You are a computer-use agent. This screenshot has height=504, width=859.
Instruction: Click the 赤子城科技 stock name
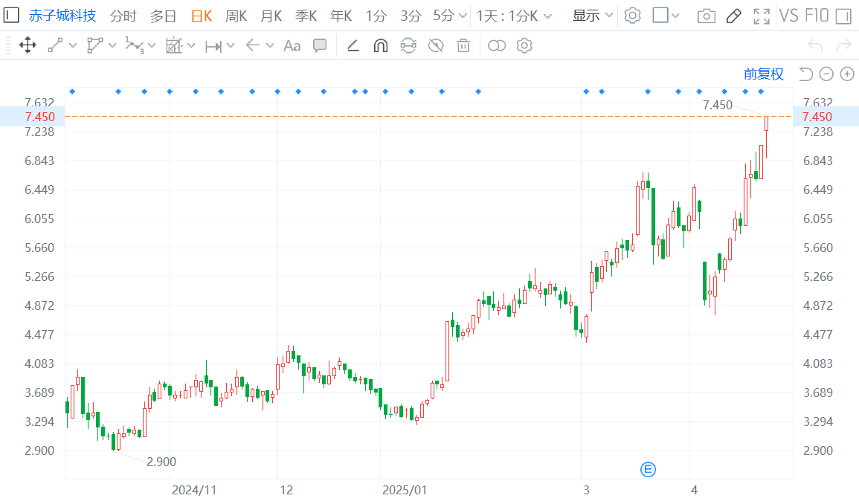(62, 16)
